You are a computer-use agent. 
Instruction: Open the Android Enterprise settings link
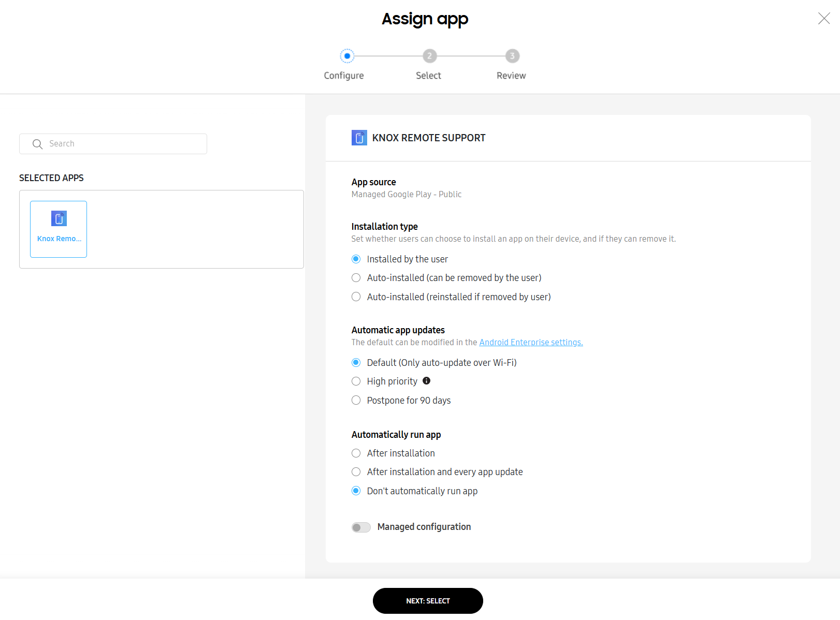(x=531, y=342)
